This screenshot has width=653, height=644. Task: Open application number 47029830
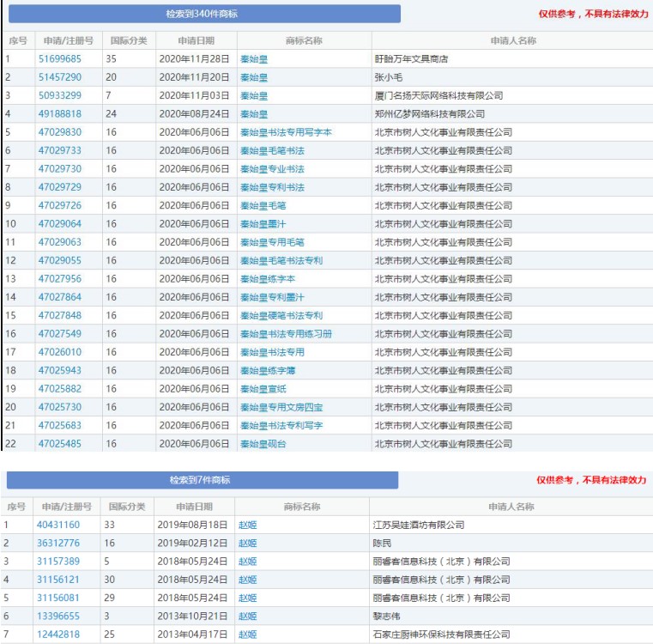[59, 132]
